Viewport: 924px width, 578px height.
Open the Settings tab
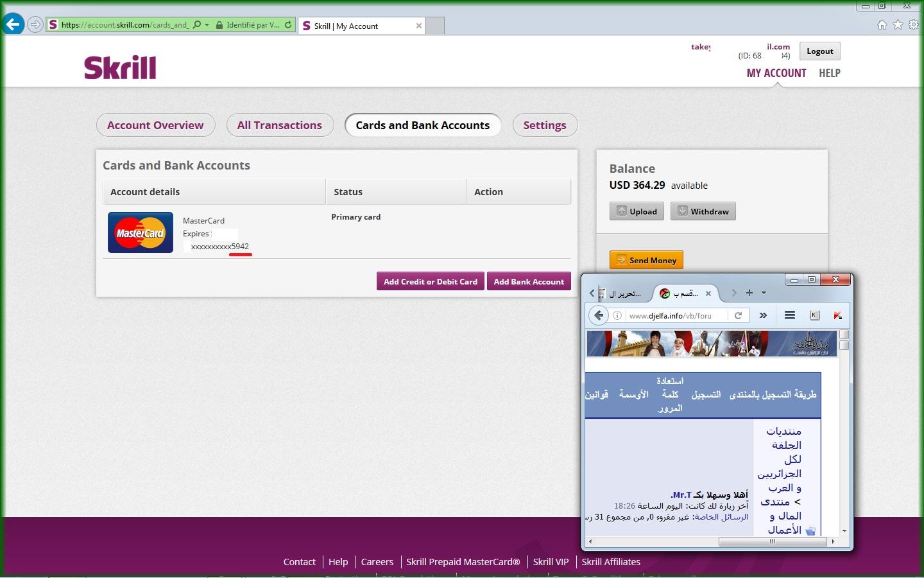pyautogui.click(x=545, y=125)
